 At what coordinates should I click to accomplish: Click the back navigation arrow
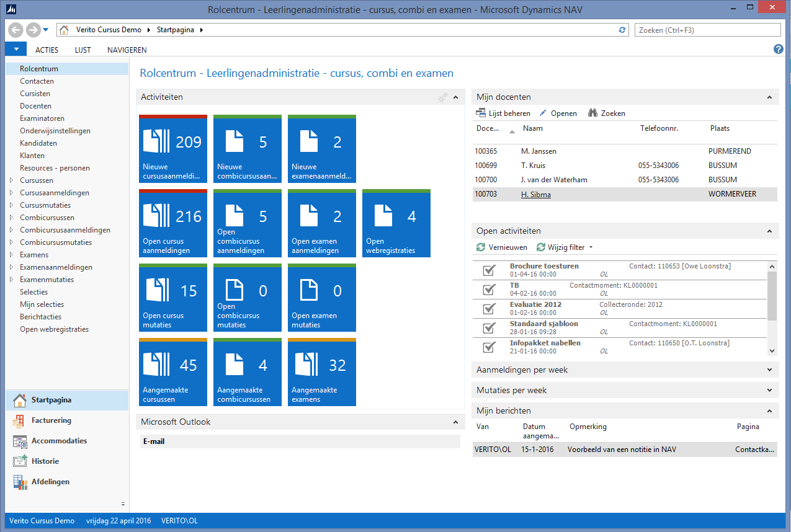point(17,30)
